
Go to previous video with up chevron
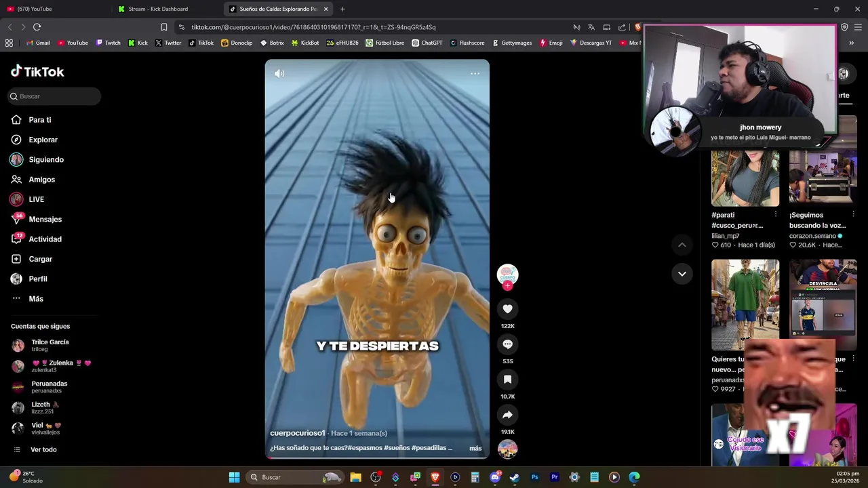[682, 245]
